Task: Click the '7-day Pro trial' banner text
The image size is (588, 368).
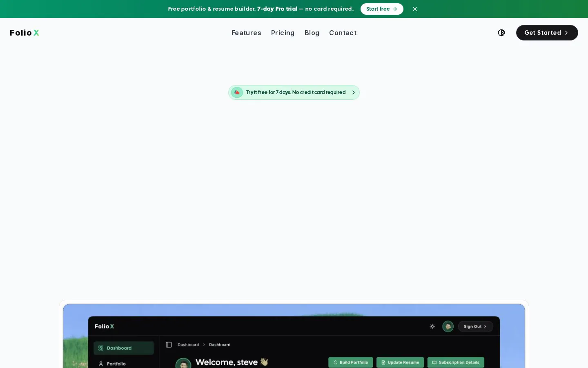Action: click(277, 9)
